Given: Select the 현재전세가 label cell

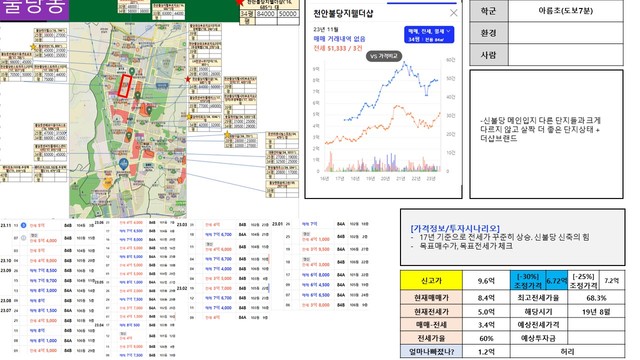Looking at the screenshot, I should (431, 311).
